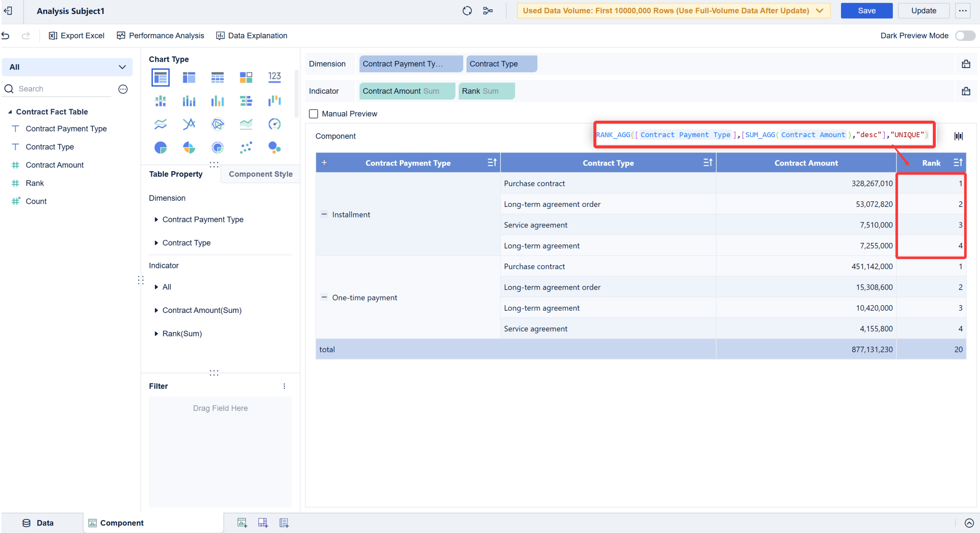Pick the detail table chart type
980x533 pixels.
[x=217, y=78]
